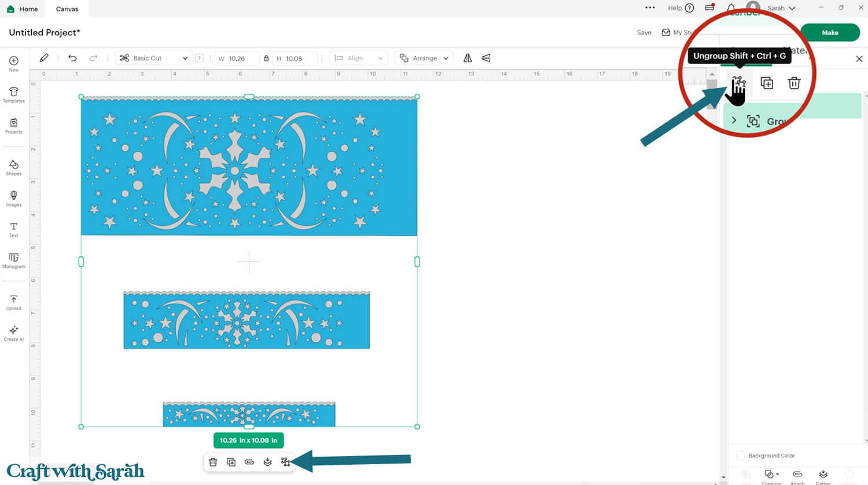Click the pencil edit icon in toolbar
This screenshot has height=485, width=868.
[44, 58]
